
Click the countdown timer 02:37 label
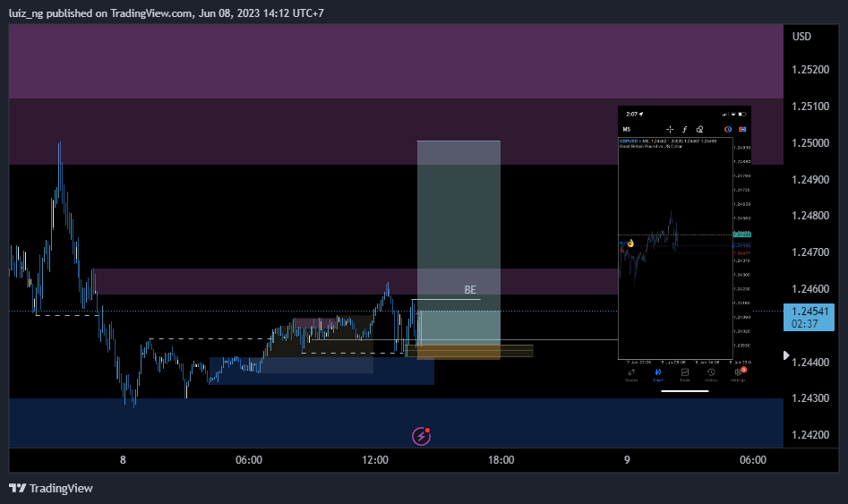804,324
